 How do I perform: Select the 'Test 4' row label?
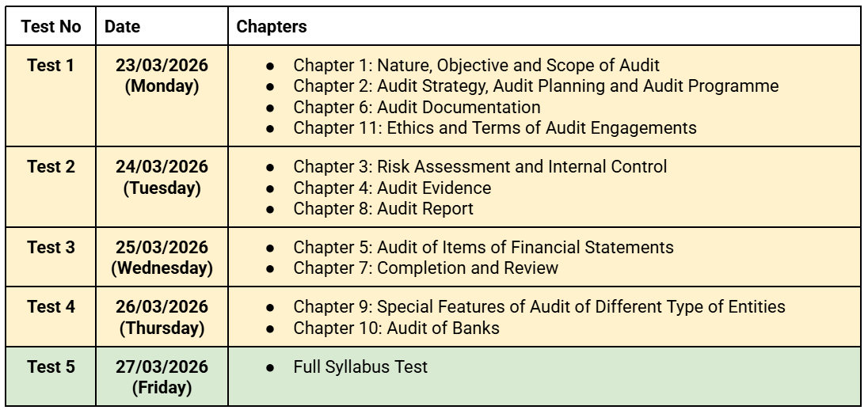(51, 306)
